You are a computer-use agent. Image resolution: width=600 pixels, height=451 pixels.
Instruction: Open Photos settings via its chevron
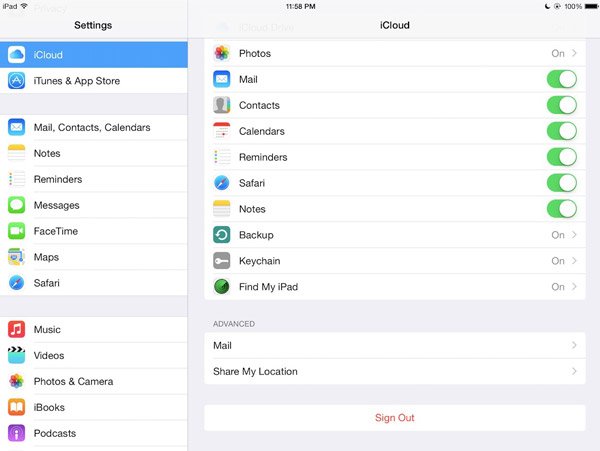574,53
